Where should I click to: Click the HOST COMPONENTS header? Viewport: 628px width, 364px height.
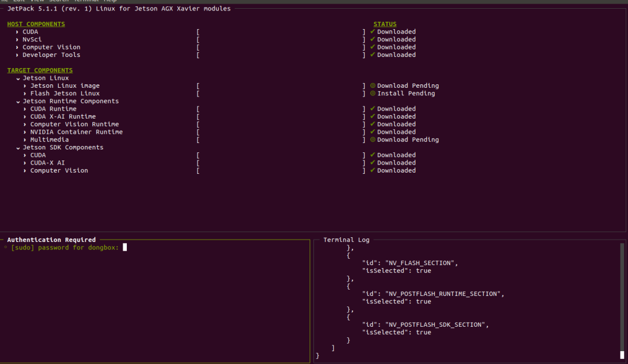coord(35,24)
